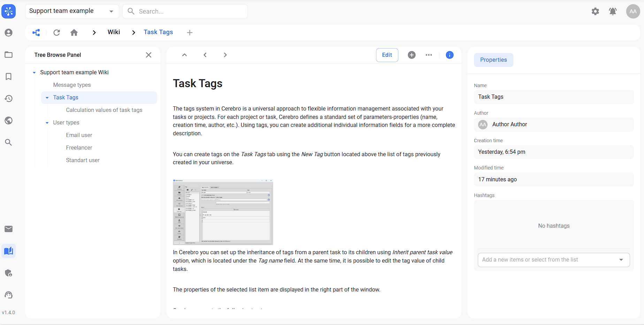
Task: Click the Search input field
Action: tap(185, 11)
